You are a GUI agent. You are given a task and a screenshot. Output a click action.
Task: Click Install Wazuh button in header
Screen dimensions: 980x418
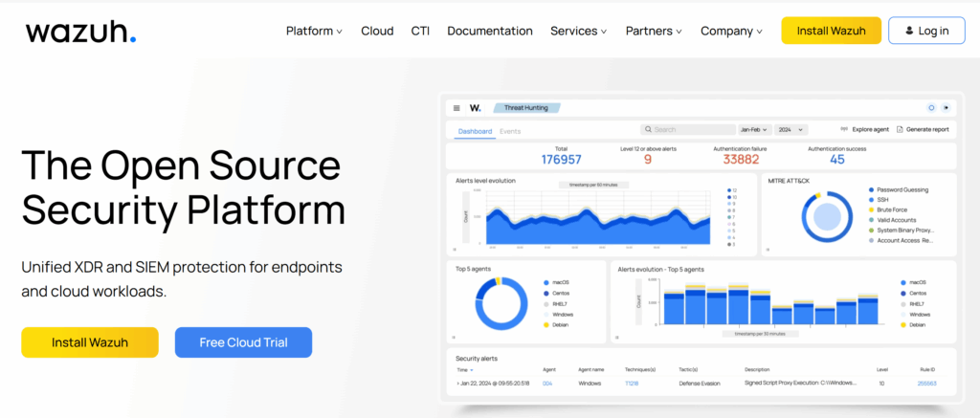pyautogui.click(x=832, y=31)
